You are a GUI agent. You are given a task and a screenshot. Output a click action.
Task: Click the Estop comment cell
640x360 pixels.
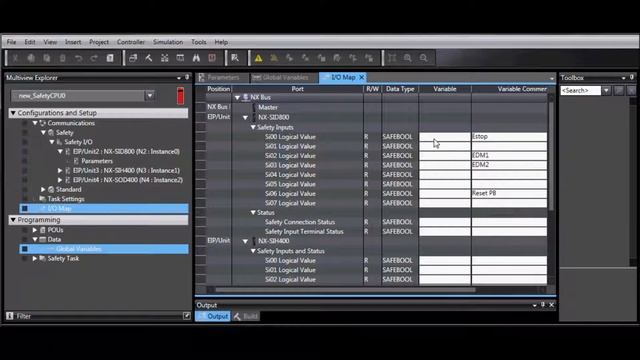[x=509, y=136]
